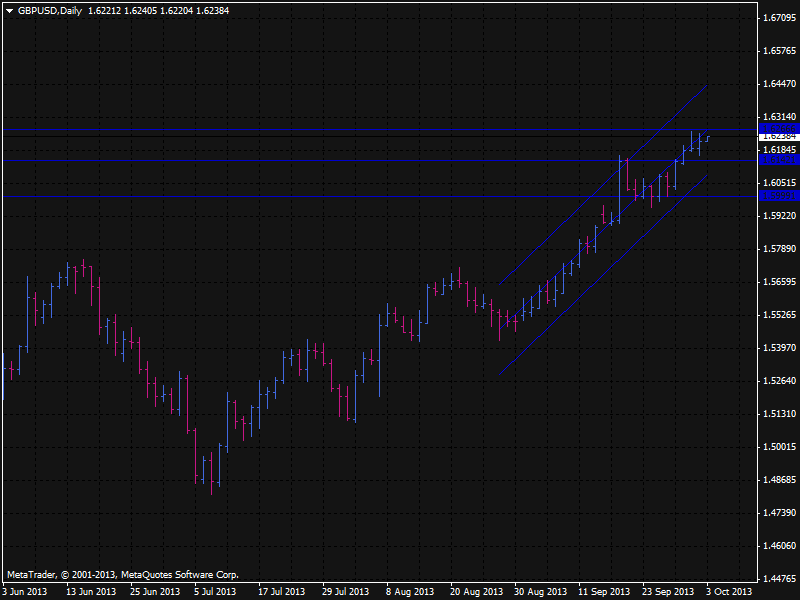Click the 1.67095 price scale label
This screenshot has height=600, width=800.
click(778, 18)
